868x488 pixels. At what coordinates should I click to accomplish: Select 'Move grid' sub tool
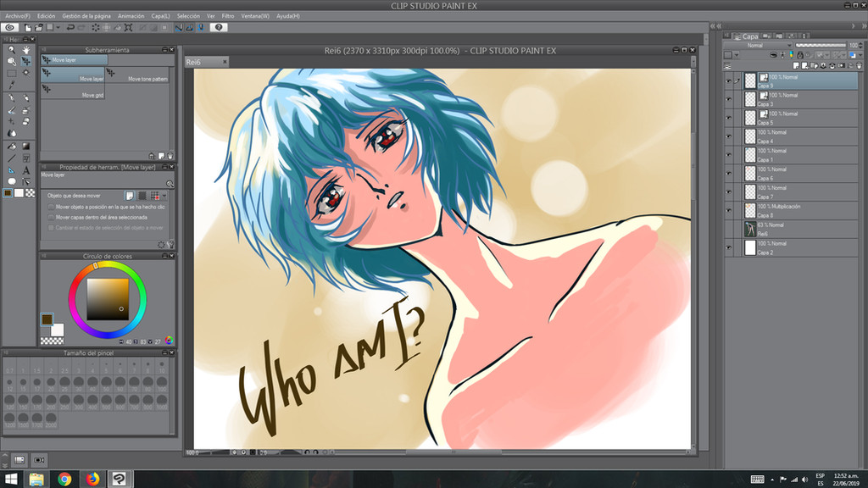73,91
